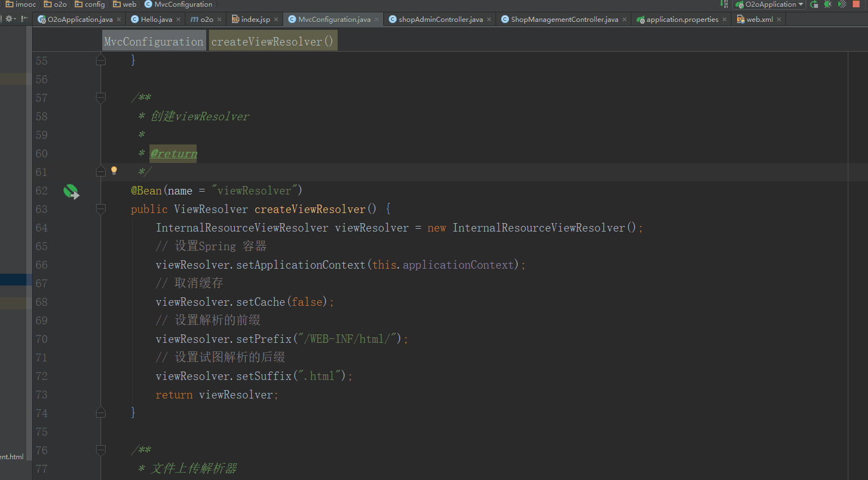
Task: Click the 文件上传解析器 comment text
Action: [x=193, y=468]
